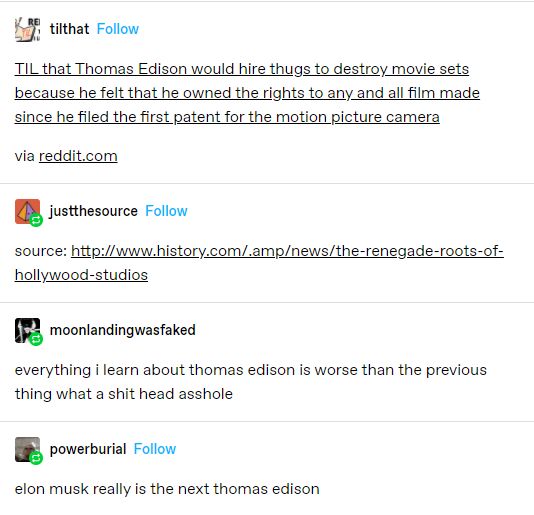Visit moonlandingwasfaked's blog via username
534x515 pixels.
click(x=123, y=330)
